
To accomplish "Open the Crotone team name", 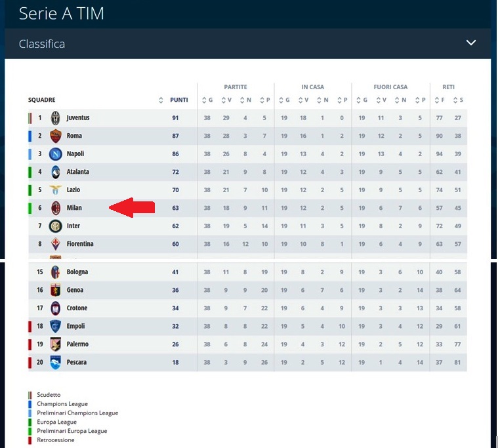I will (x=77, y=308).
